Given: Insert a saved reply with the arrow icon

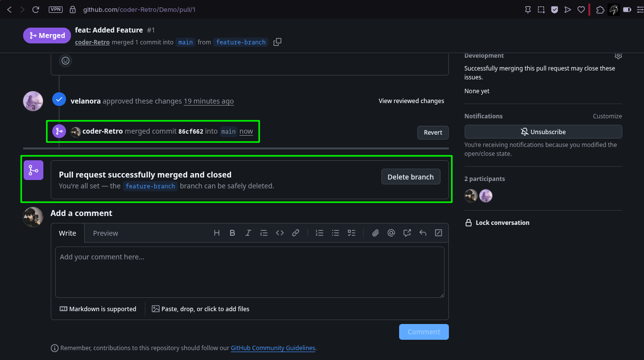Looking at the screenshot, I should coord(423,233).
